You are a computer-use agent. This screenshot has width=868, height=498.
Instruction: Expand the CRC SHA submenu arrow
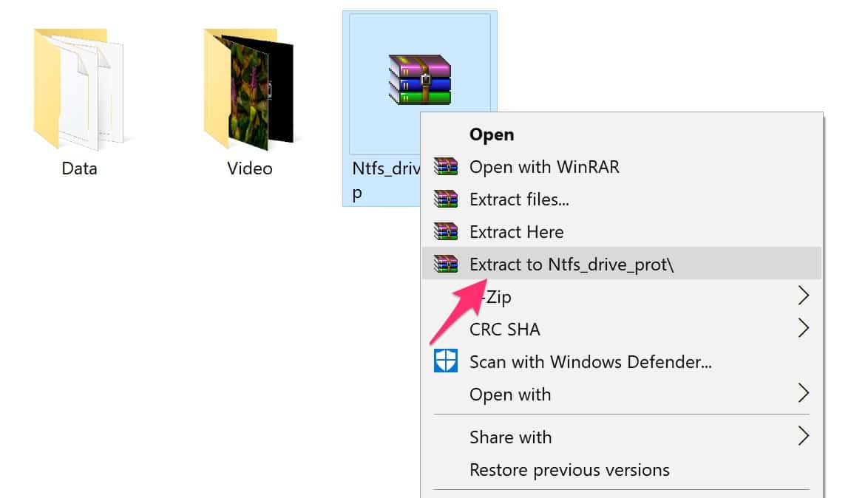tap(803, 329)
